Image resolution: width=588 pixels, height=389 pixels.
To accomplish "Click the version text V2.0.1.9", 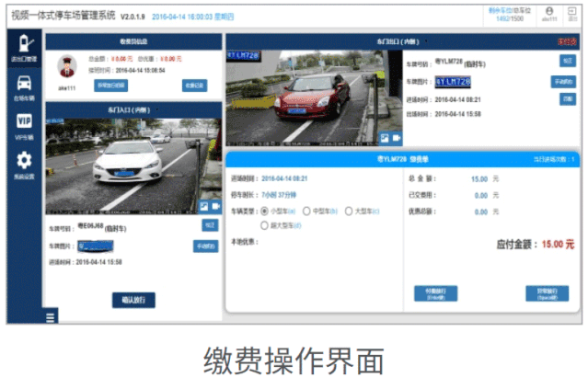I will click(133, 17).
